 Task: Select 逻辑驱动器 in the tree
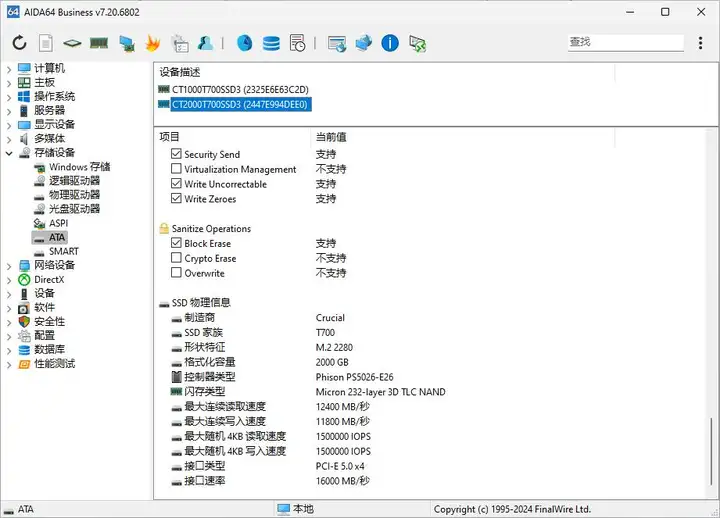[74, 180]
